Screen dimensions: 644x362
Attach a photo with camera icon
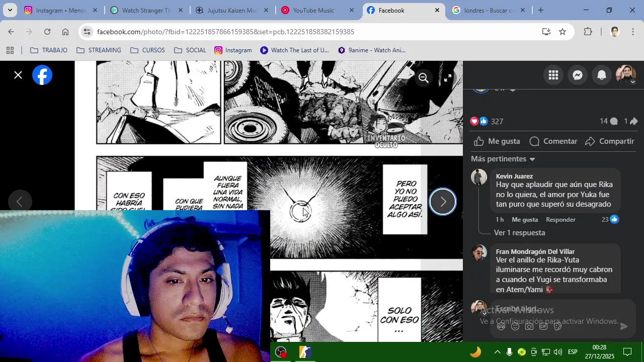click(x=529, y=326)
